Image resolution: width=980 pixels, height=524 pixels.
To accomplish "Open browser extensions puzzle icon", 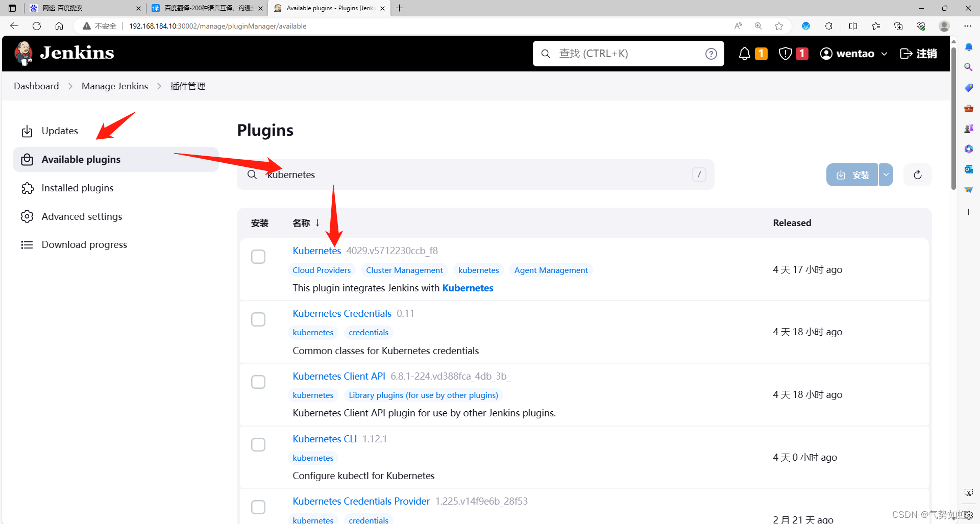I will tap(828, 26).
